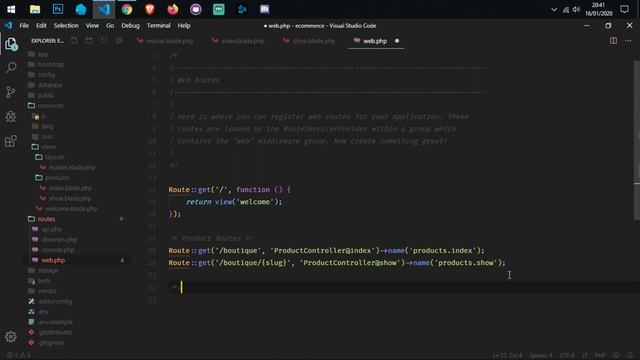Image resolution: width=640 pixels, height=360 pixels.
Task: Open the Go menu
Action: click(110, 25)
